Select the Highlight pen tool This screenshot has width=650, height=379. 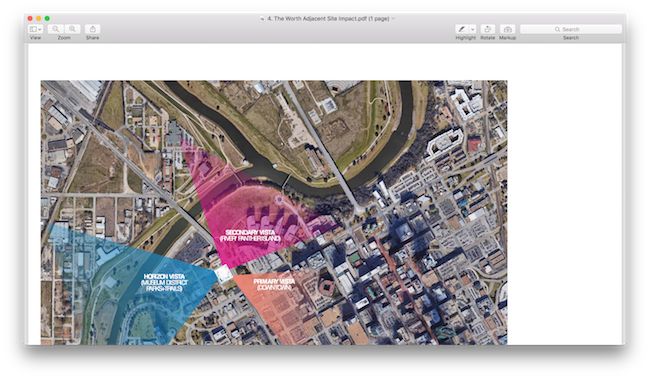click(461, 29)
